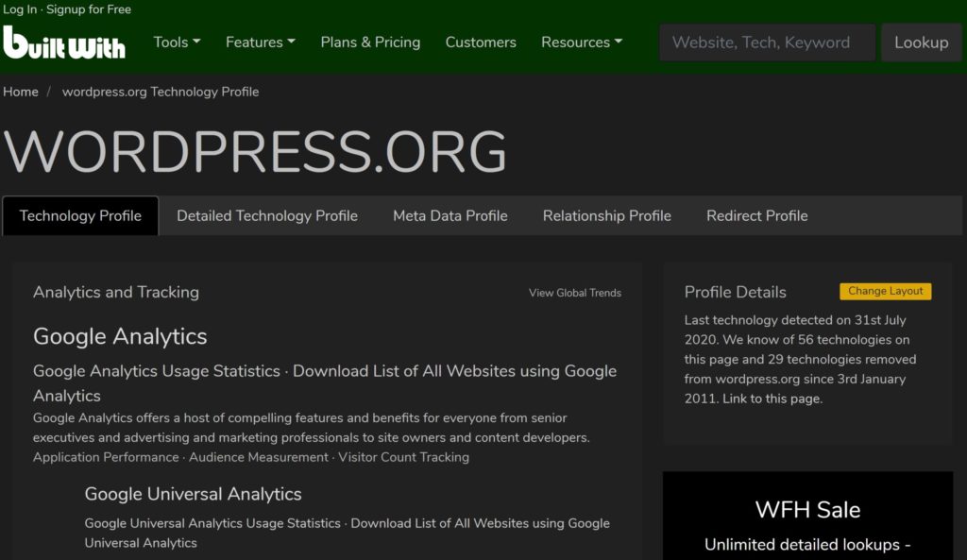967x560 pixels.
Task: Click View Global Trends link
Action: [575, 293]
